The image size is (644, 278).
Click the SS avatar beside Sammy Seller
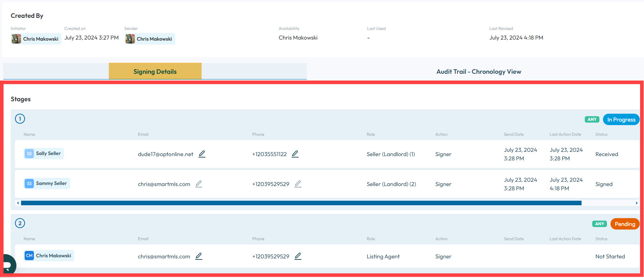tap(29, 184)
